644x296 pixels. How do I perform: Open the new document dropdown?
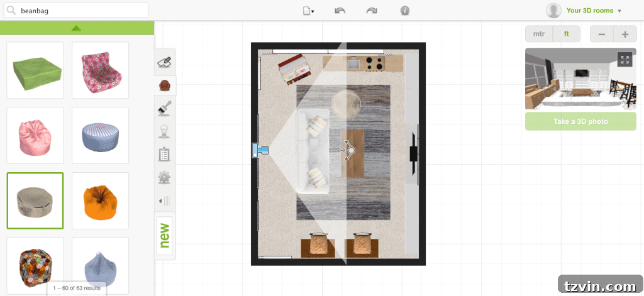pyautogui.click(x=308, y=11)
